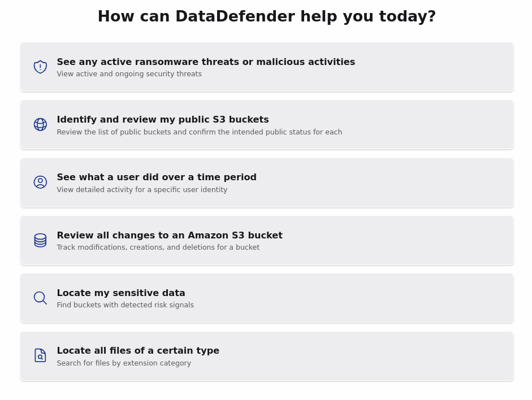Choose 'Locate all files of a certain type'
The image size is (532, 400).
[138, 350]
